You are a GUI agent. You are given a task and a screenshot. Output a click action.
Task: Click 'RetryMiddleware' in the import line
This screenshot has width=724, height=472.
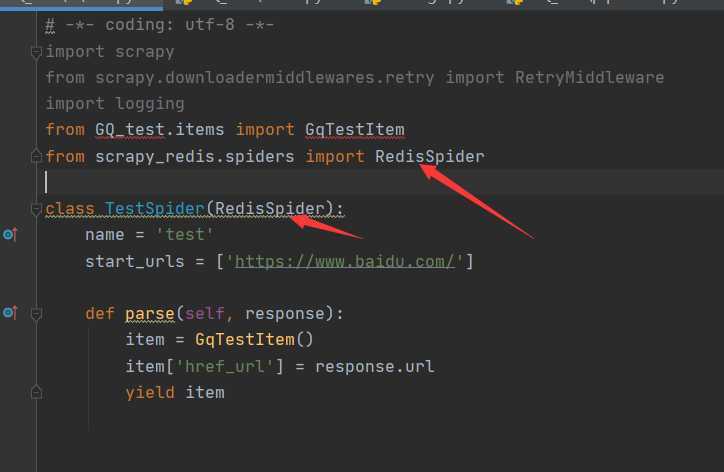(x=590, y=78)
